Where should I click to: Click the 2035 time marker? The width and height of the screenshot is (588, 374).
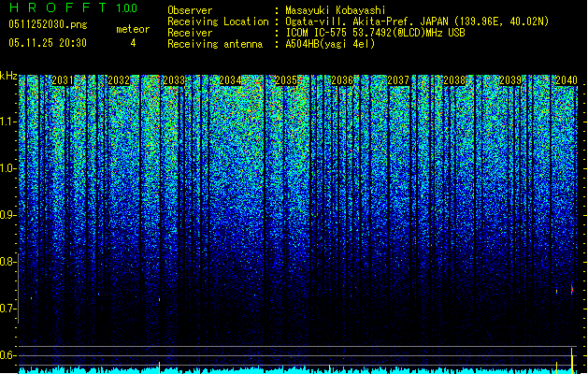[x=286, y=80]
